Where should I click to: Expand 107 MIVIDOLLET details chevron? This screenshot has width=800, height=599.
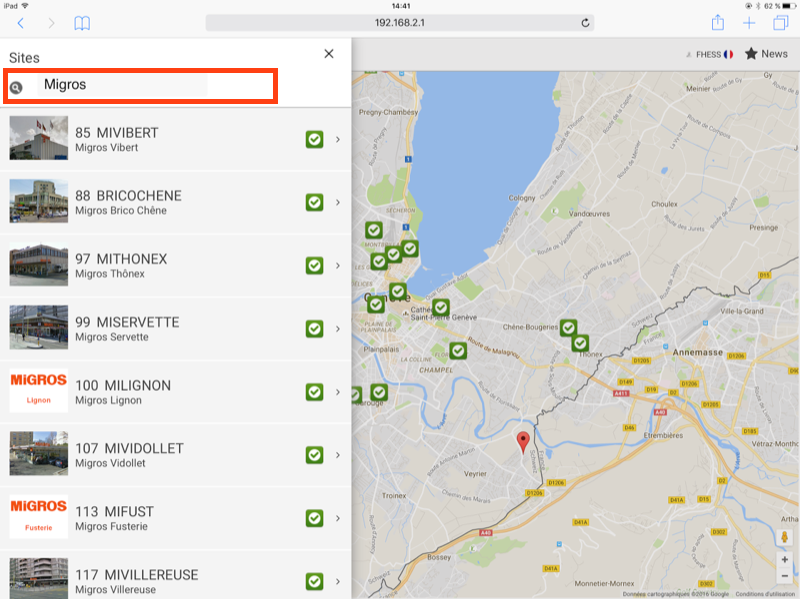pos(338,455)
